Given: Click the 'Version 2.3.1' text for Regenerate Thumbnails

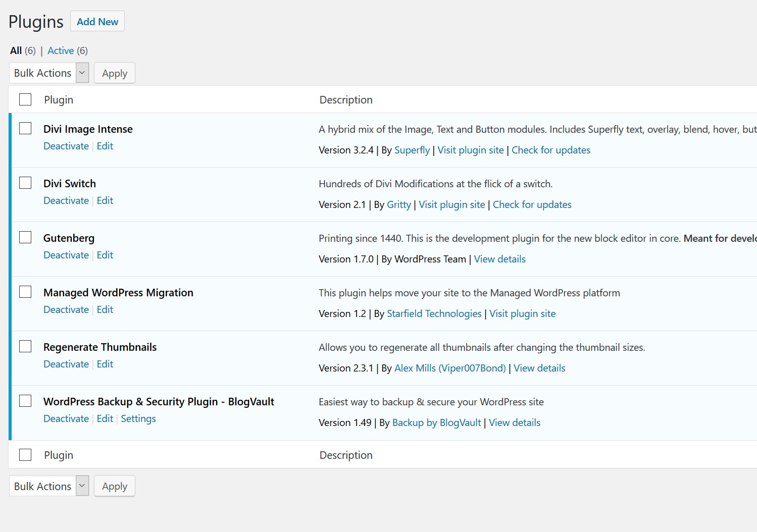Looking at the screenshot, I should pos(346,368).
